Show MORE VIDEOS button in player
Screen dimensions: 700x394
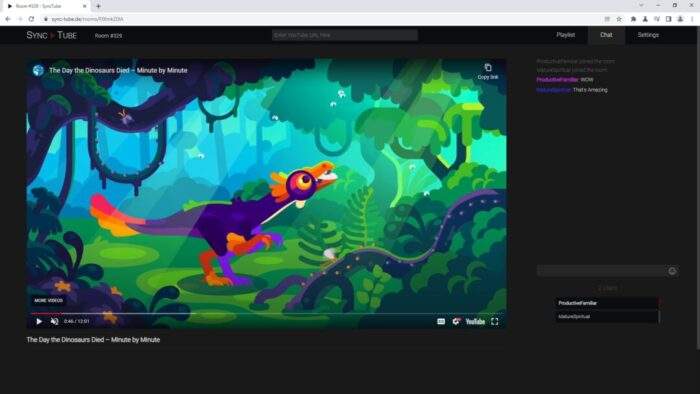[x=48, y=300]
